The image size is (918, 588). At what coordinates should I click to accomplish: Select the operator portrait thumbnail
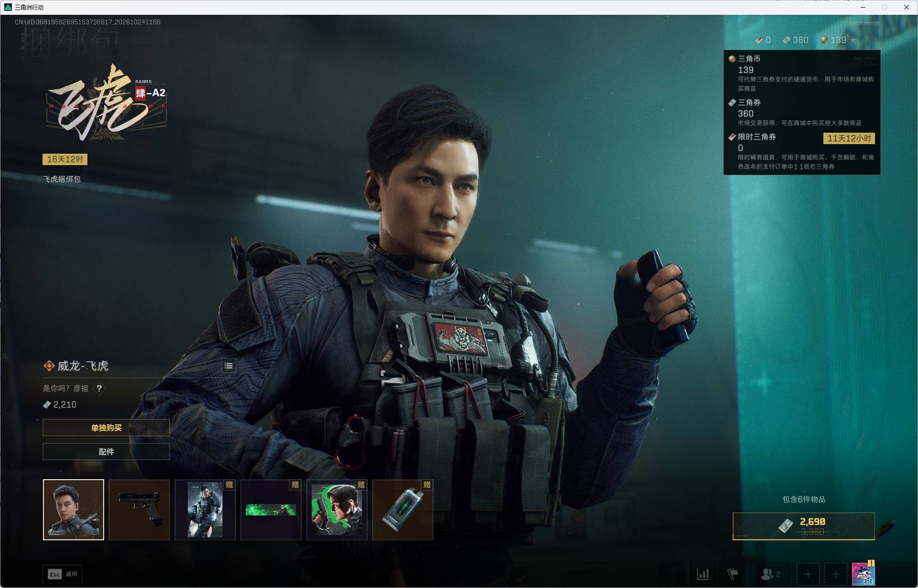coord(74,510)
